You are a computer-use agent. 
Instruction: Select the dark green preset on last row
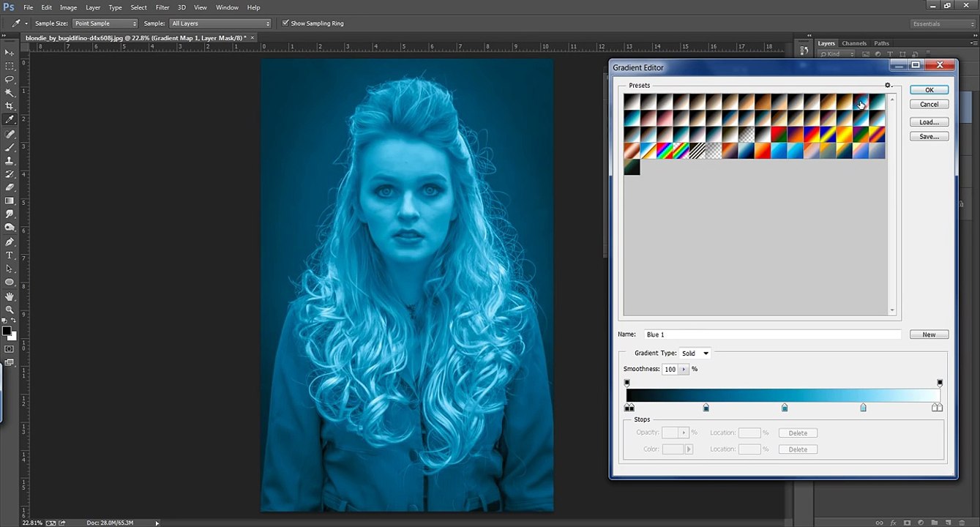[x=632, y=167]
